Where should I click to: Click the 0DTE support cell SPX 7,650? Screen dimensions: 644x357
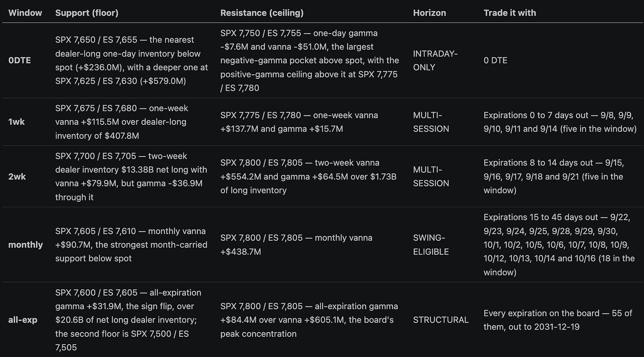click(131, 61)
